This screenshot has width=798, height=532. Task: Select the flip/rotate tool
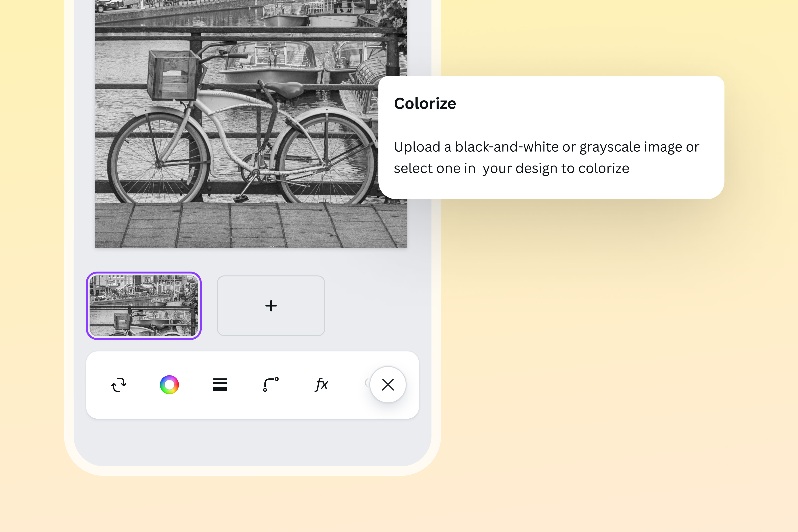tap(118, 384)
